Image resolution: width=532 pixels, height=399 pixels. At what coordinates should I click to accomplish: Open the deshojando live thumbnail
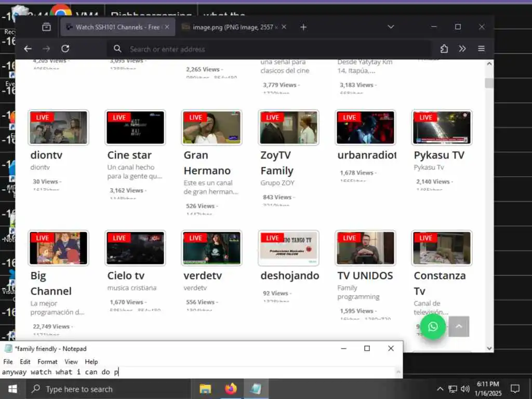click(x=288, y=248)
